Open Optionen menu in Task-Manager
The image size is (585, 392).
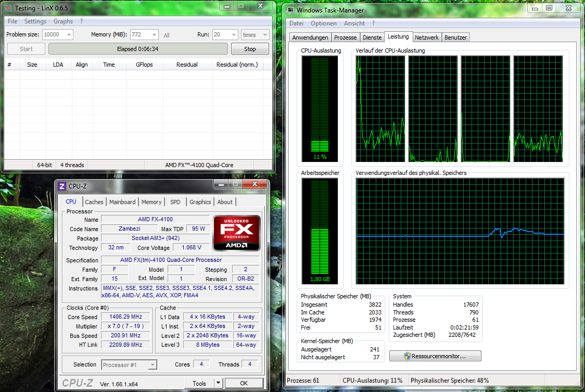[323, 23]
